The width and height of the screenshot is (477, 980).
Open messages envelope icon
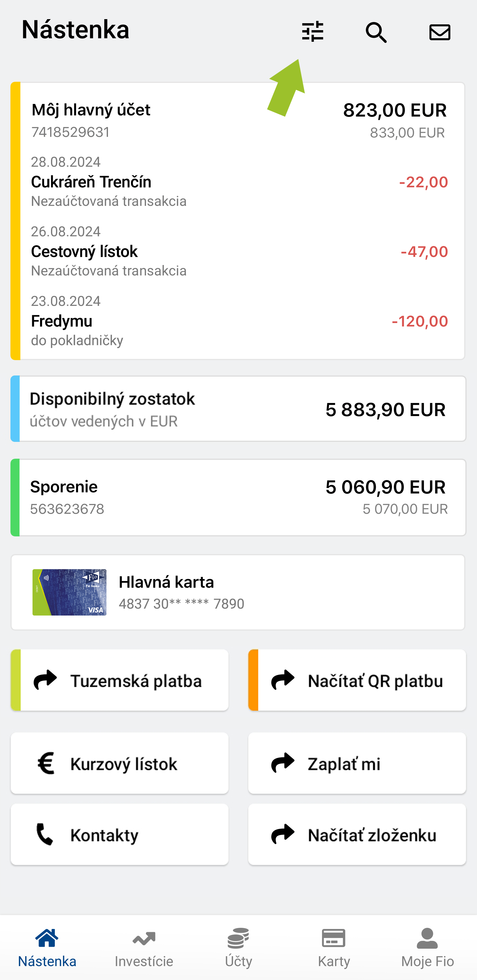tap(440, 32)
